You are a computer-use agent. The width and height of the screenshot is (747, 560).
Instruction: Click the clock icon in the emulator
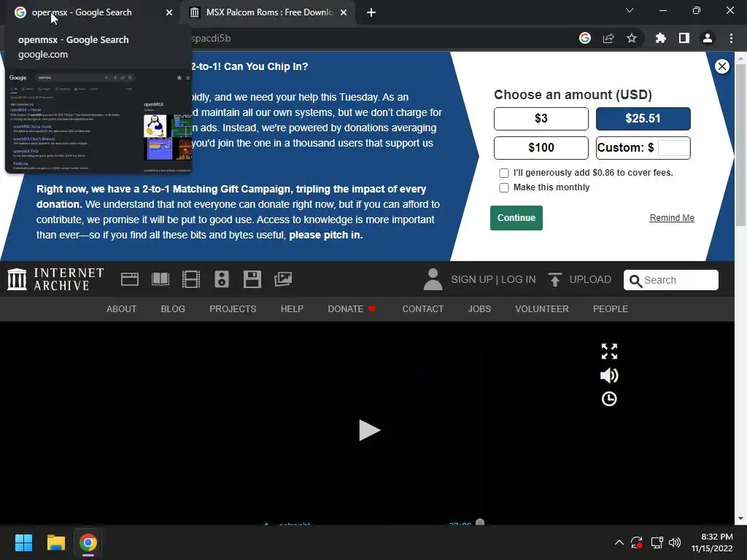coord(609,399)
